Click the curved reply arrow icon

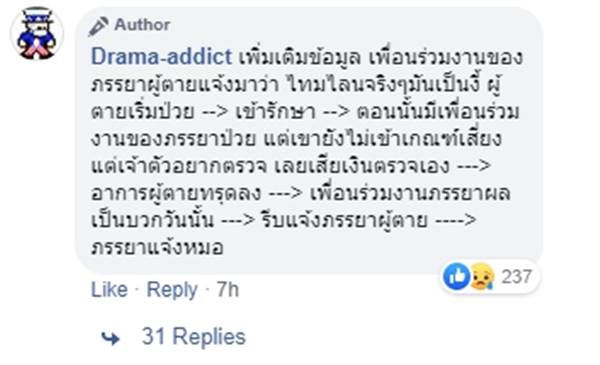point(111,338)
